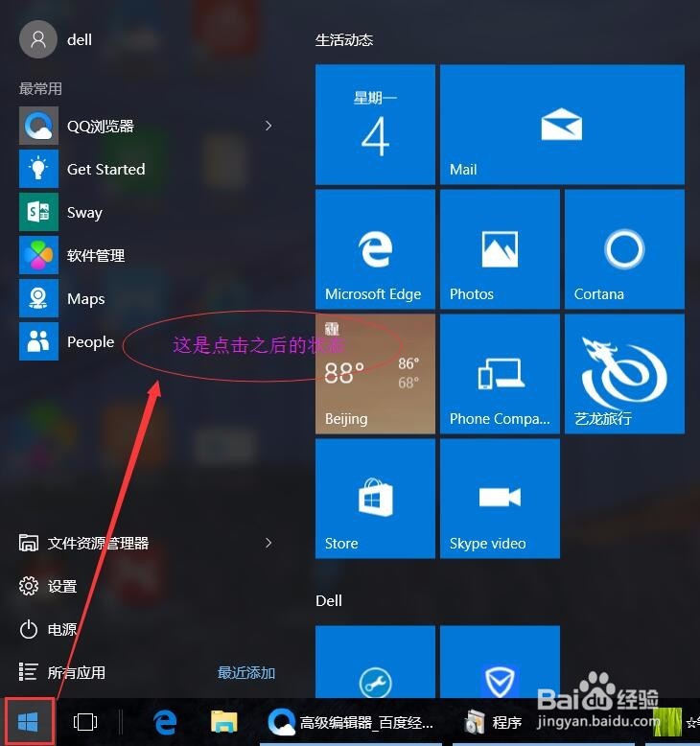Image resolution: width=700 pixels, height=746 pixels.
Task: Switch to 高级编辑器_百度经... taskbar window
Action: point(351,722)
